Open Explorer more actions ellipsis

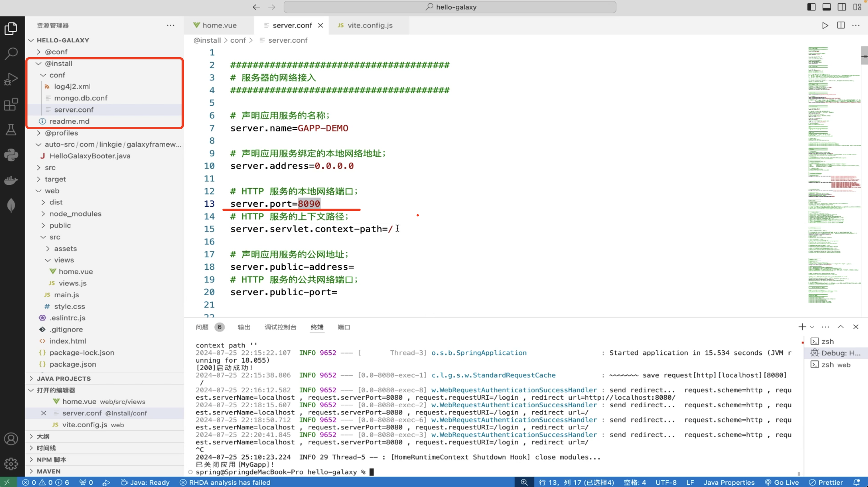pyautogui.click(x=170, y=25)
